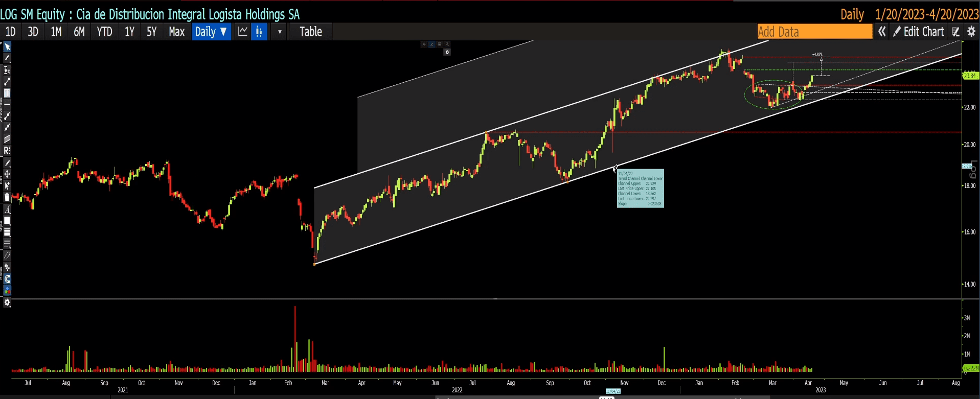Switch to line chart type
Image resolution: width=980 pixels, height=399 pixels.
click(x=243, y=32)
